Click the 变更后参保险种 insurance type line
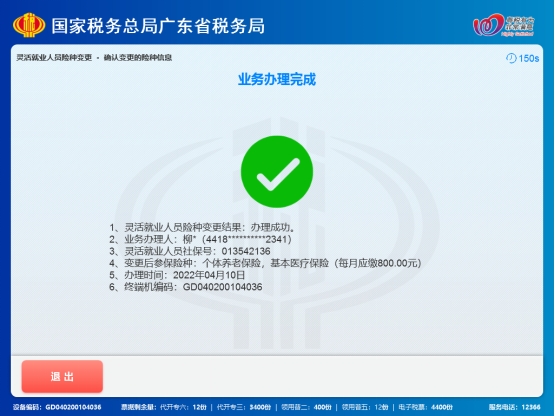This screenshot has width=555, height=416. (265, 263)
